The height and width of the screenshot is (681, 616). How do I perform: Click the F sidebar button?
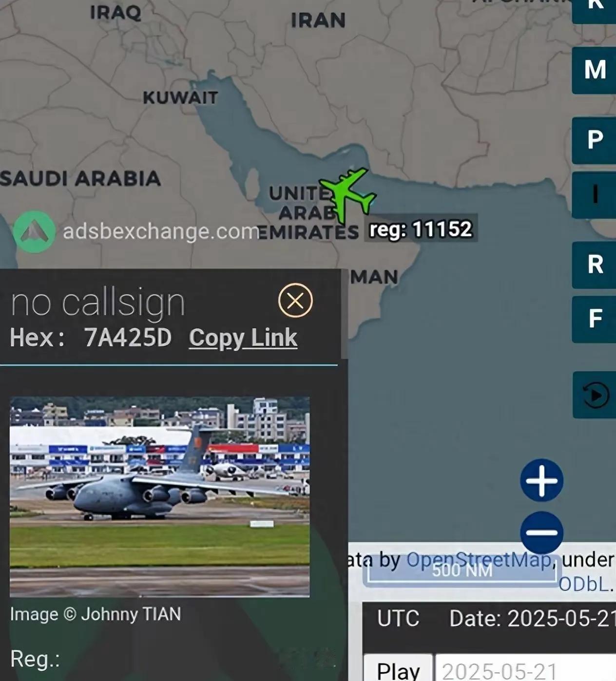[x=594, y=319]
